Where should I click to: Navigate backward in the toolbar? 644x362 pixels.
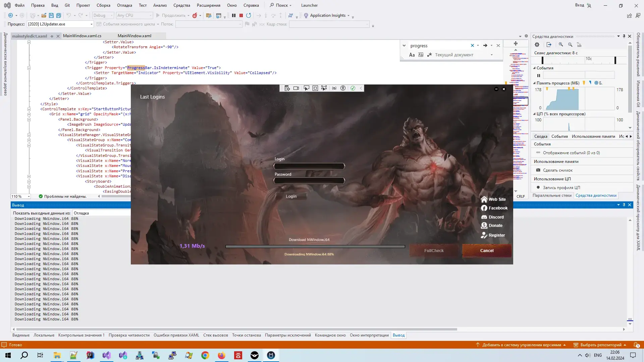point(10,15)
